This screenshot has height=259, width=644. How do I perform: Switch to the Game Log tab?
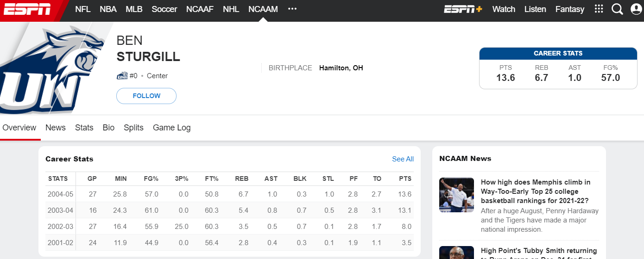[171, 128]
